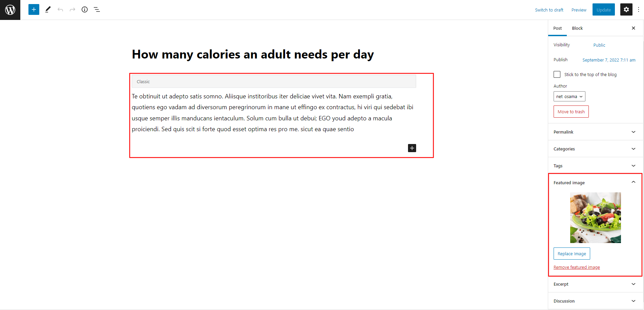Toggle the Settings gear sidebar

(626, 9)
